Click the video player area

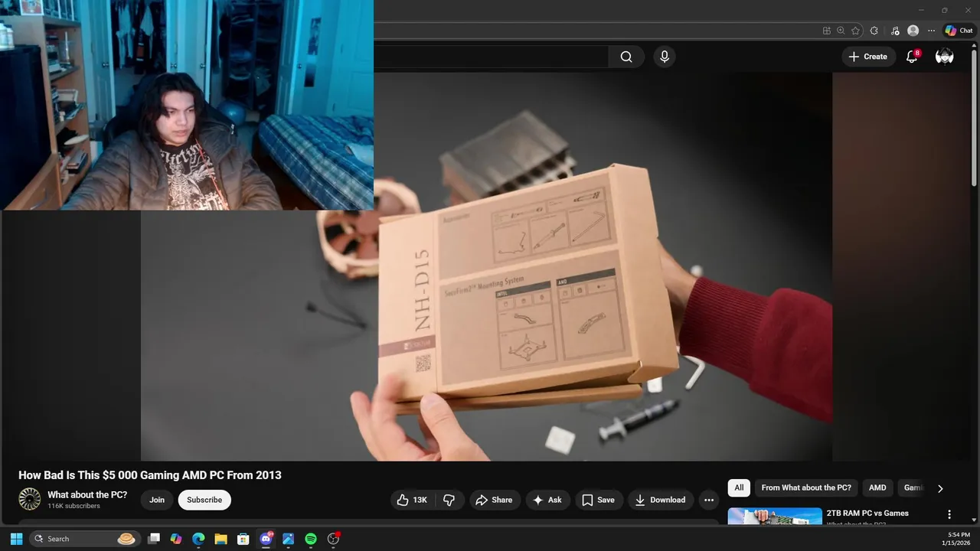486,266
